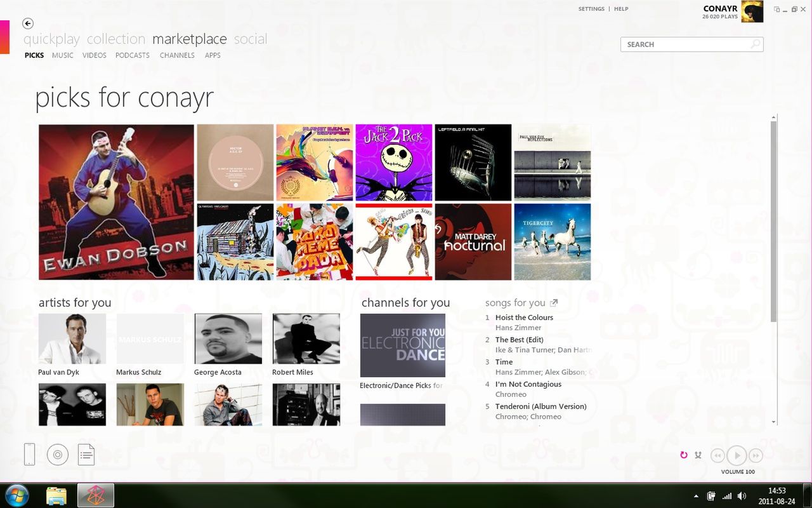The image size is (812, 508).
Task: Open the Windows Explorer taskbar icon
Action: point(56,495)
